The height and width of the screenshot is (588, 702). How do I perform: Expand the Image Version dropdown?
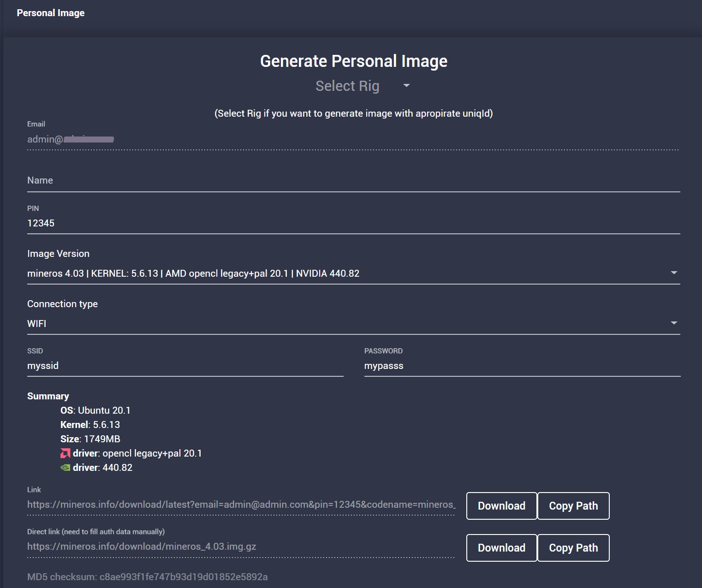[x=353, y=273]
